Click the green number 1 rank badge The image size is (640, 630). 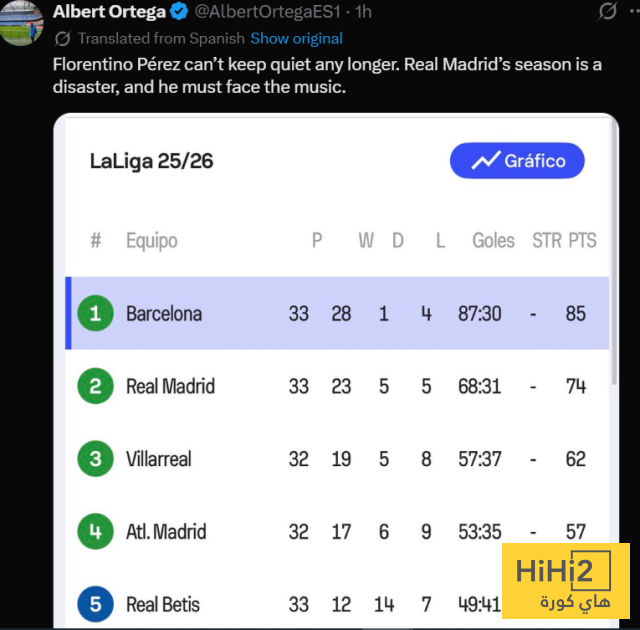[95, 313]
